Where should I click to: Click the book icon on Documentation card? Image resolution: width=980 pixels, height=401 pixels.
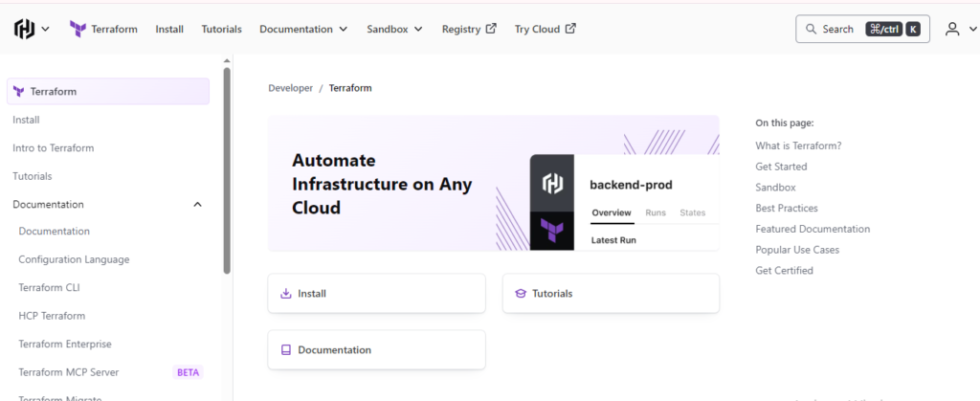pyautogui.click(x=286, y=349)
